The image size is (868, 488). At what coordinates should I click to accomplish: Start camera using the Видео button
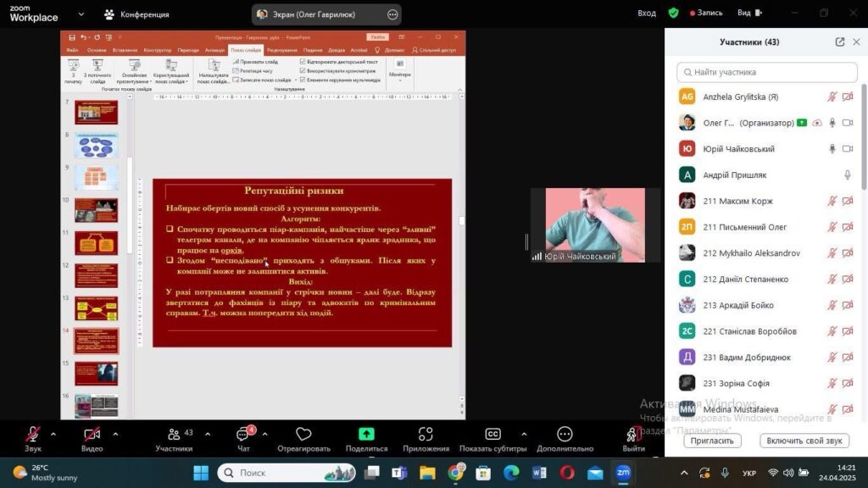click(92, 435)
